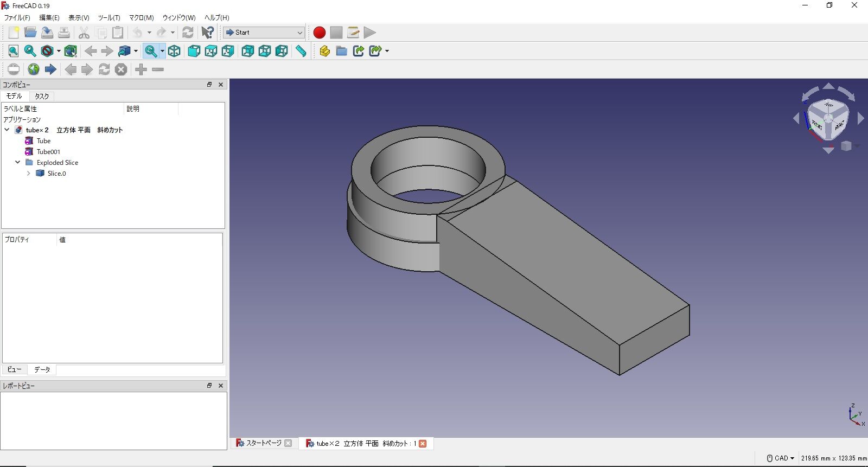Open the website globe icon

pyautogui.click(x=34, y=69)
